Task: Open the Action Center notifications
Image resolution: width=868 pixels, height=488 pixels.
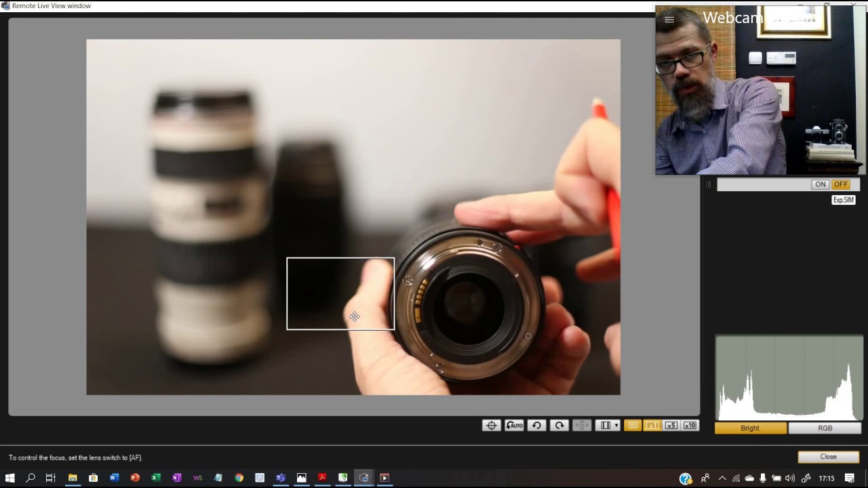Action: coord(850,479)
